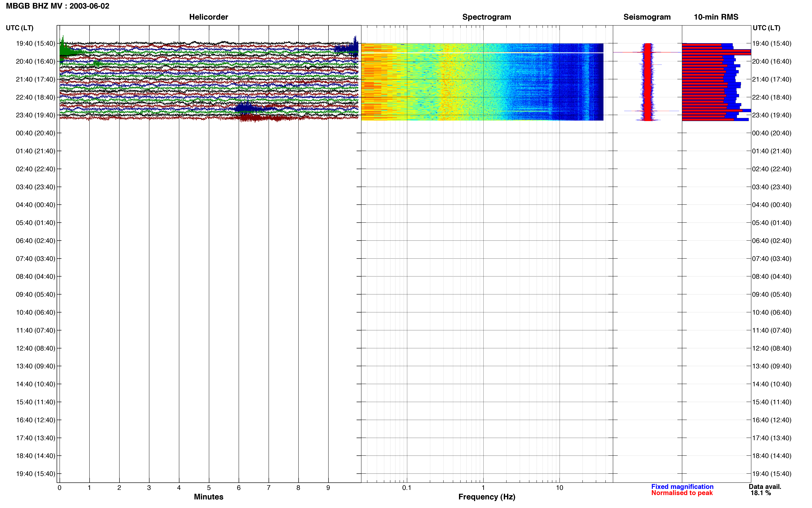Screen dimensions: 812x508
Task: Click the Minutes axis label
Action: (209, 497)
